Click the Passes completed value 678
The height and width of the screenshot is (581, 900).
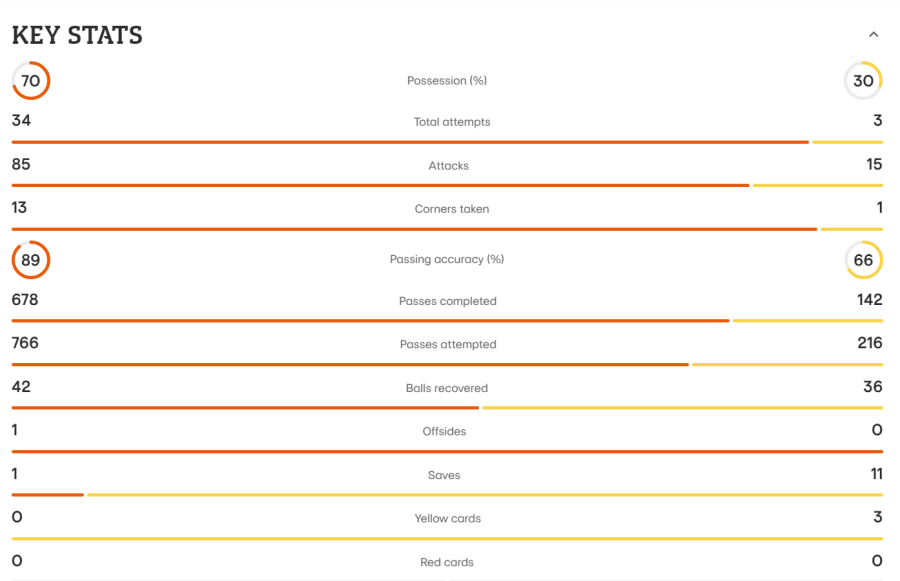(x=25, y=300)
